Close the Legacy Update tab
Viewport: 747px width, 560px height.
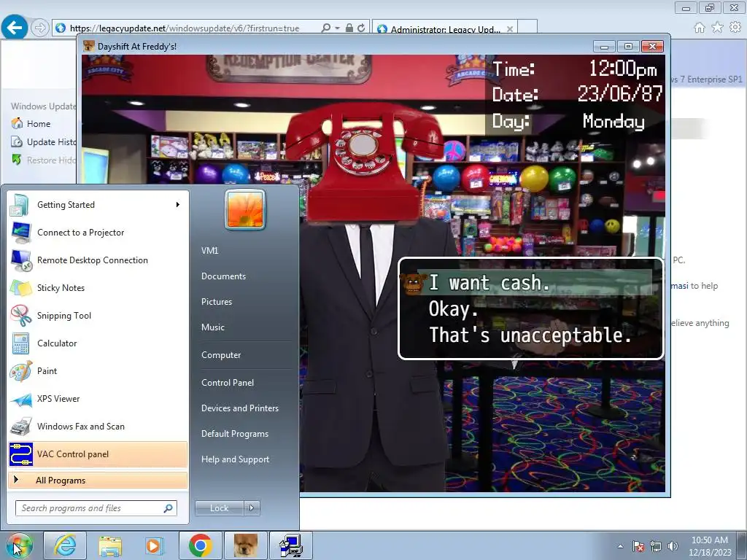510,29
